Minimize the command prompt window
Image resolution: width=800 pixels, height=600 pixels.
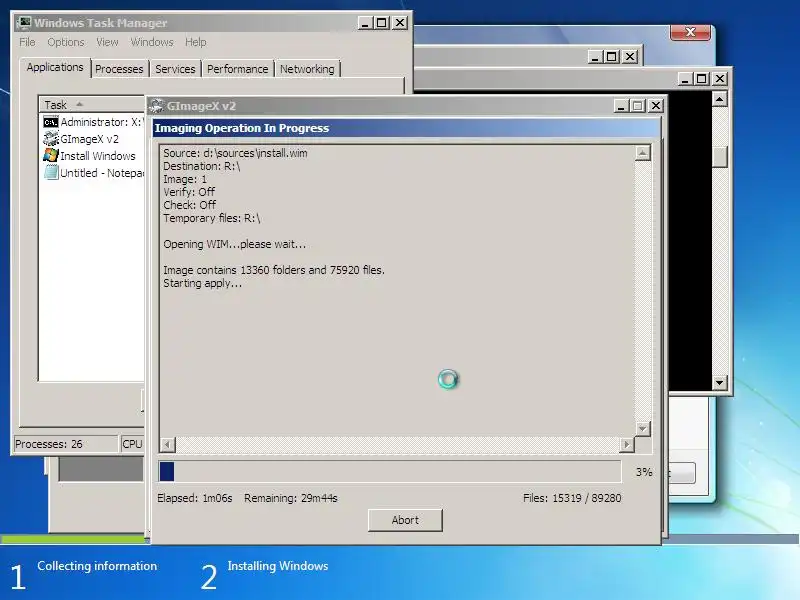tap(685, 79)
